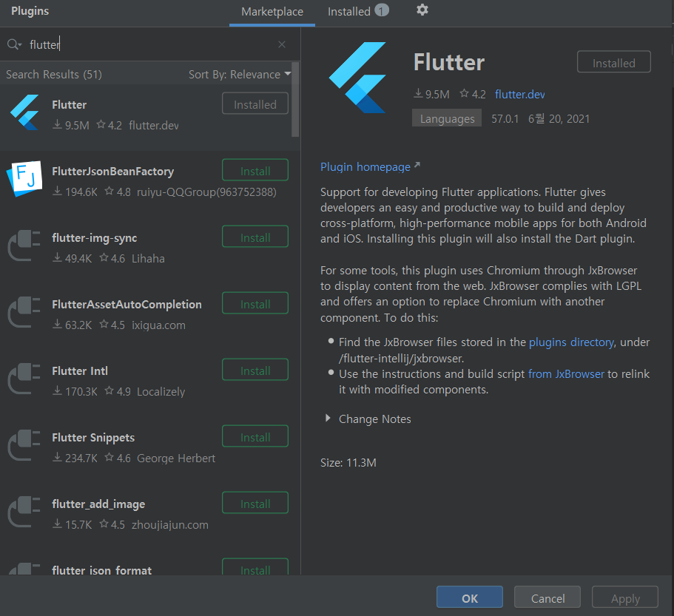Screen dimensions: 674x616
Task: Click the Size: 11.3M text
Action: (348, 462)
